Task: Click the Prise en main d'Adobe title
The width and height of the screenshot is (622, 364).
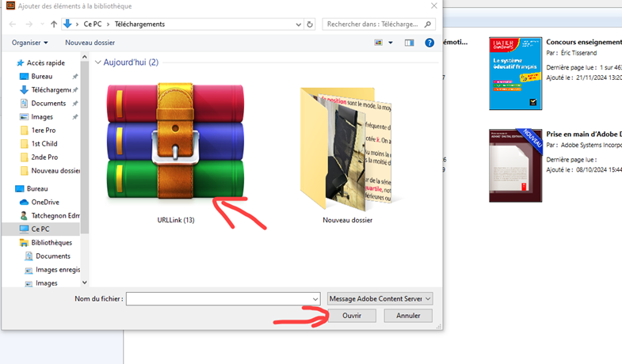Action: coord(584,134)
